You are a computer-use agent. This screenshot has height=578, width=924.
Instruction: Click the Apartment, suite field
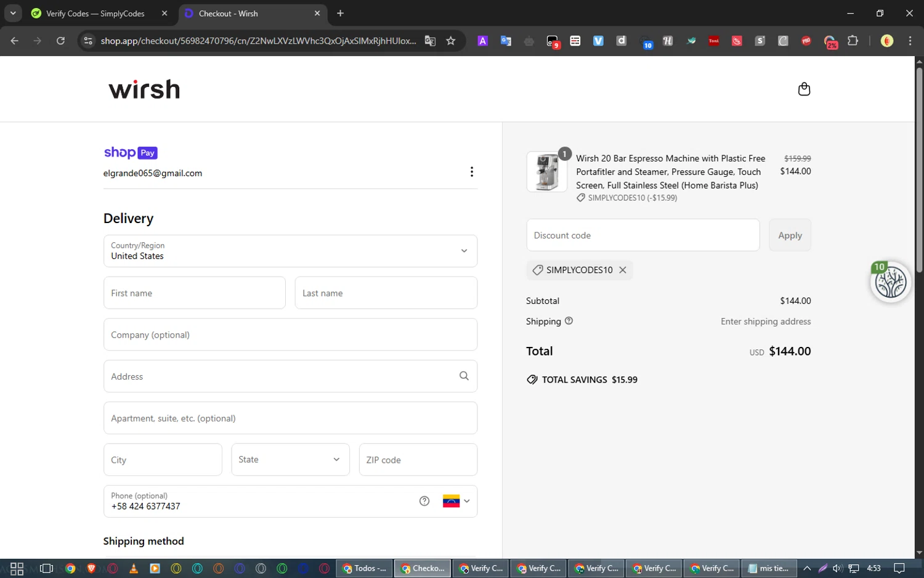(290, 418)
